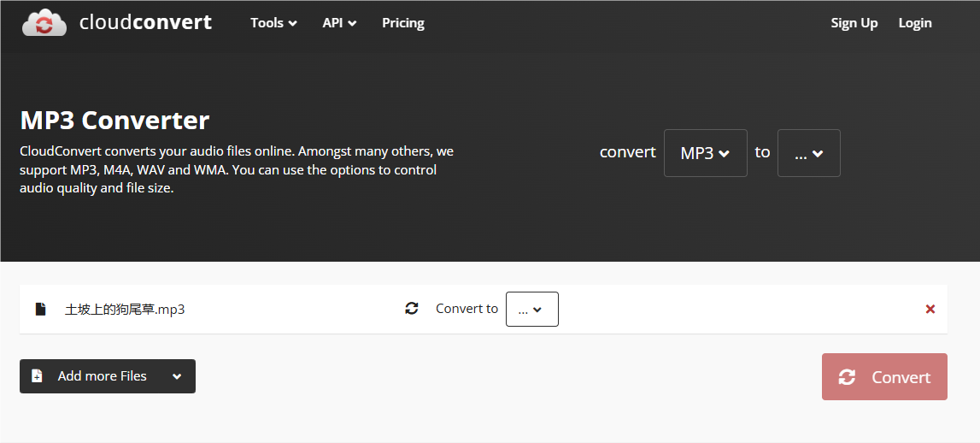This screenshot has height=443, width=980.
Task: Click the rotating arrows icon on Convert button
Action: (x=847, y=376)
